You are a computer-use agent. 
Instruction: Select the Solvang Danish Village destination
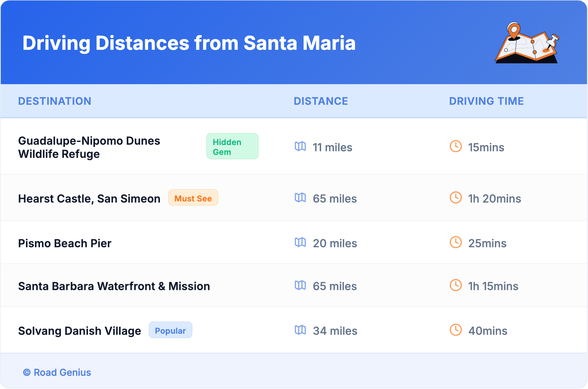[x=80, y=331]
